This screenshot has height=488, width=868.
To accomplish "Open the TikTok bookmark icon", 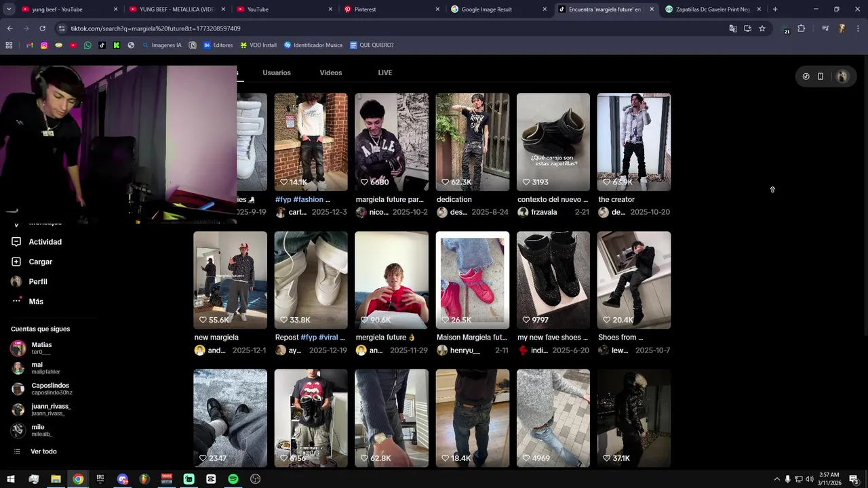I will point(102,45).
